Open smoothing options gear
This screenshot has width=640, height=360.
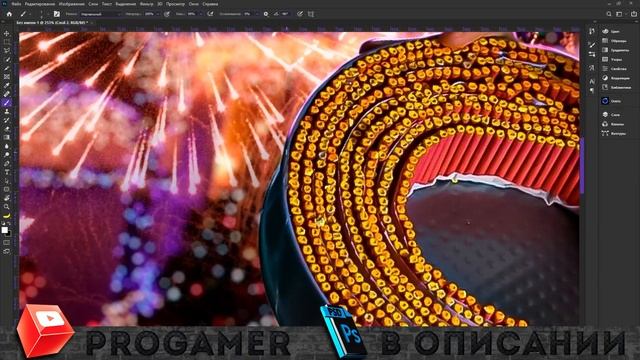[x=266, y=14]
